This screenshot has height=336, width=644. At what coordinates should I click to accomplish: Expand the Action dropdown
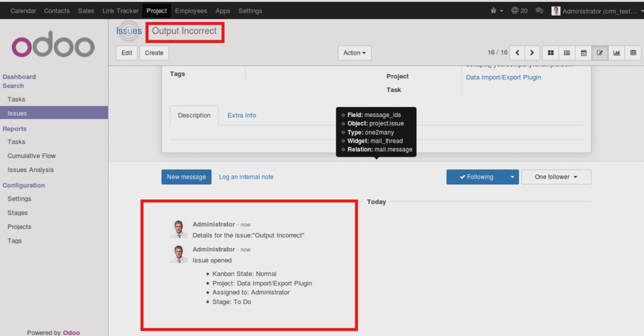tap(355, 53)
